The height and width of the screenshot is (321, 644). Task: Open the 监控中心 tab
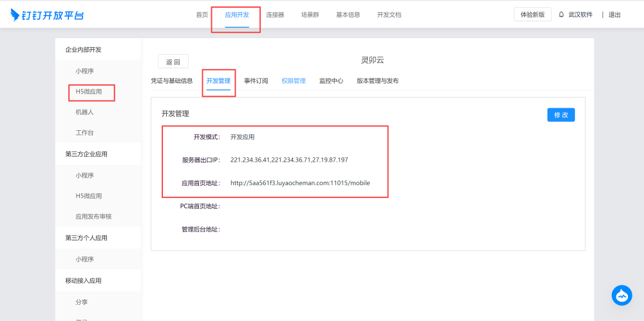click(x=331, y=81)
